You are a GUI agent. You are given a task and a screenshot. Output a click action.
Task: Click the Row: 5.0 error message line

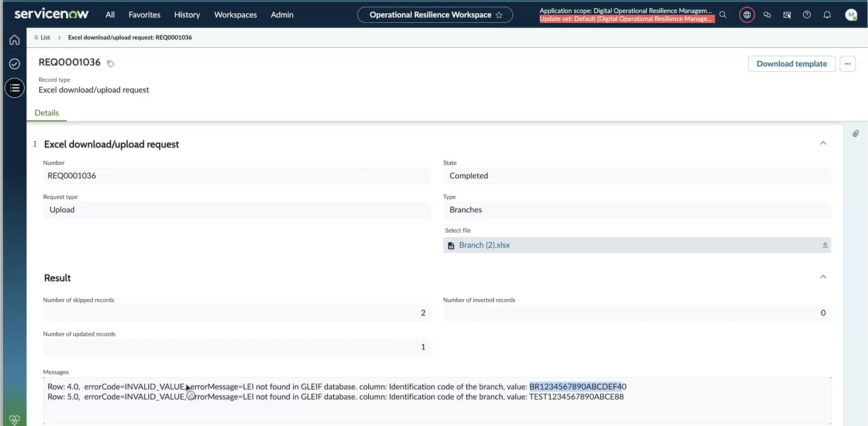pyautogui.click(x=335, y=397)
